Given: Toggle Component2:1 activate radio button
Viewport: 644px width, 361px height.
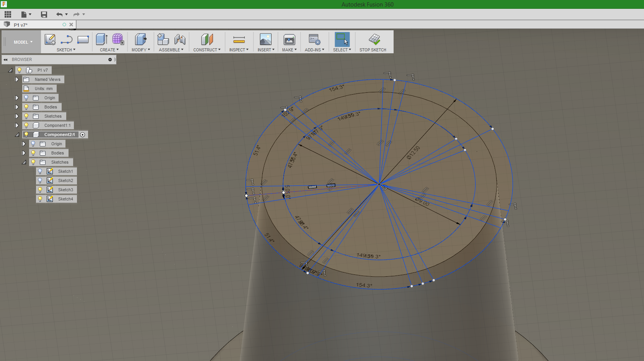Looking at the screenshot, I should tap(82, 135).
